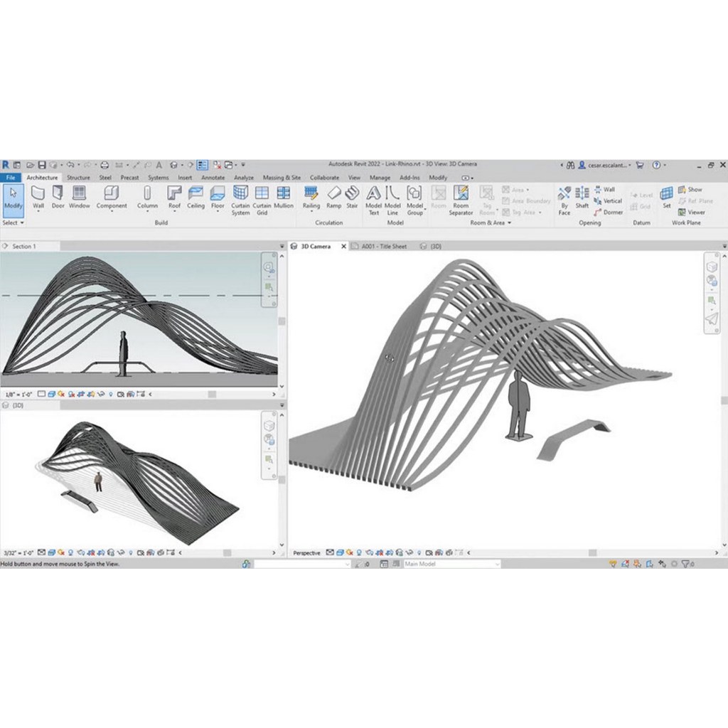Expand the Roof tool dropdown arrow
The image size is (728, 728).
[x=174, y=212]
